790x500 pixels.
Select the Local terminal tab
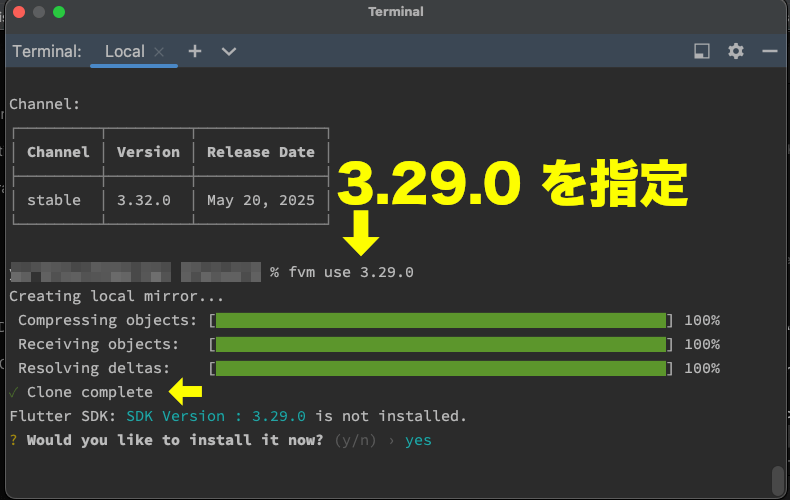coord(124,51)
